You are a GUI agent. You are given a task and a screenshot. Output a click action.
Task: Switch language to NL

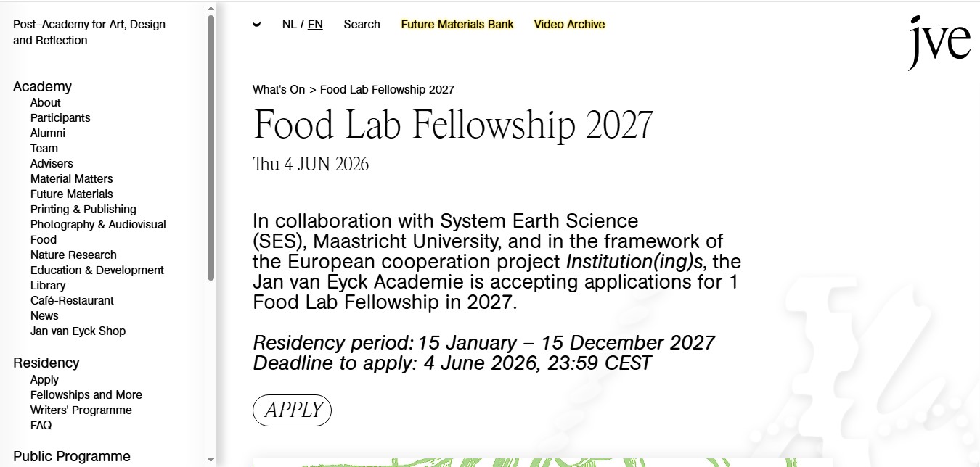[x=289, y=25]
